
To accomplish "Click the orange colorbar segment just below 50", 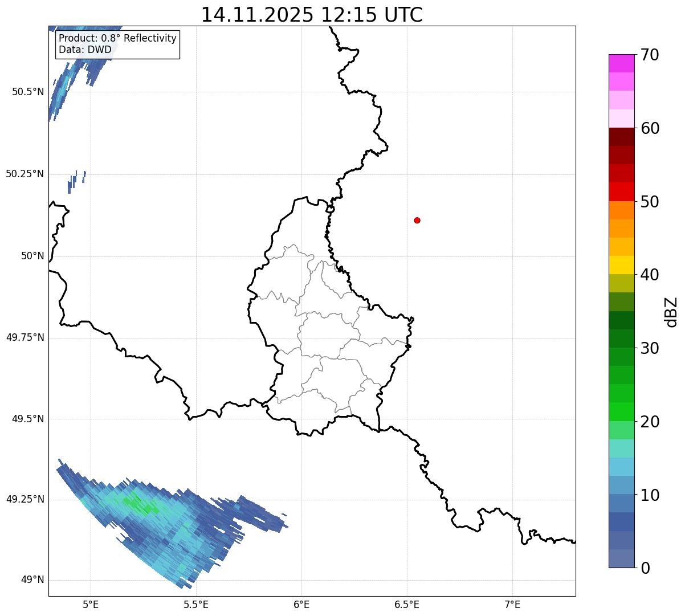I will pos(621,210).
